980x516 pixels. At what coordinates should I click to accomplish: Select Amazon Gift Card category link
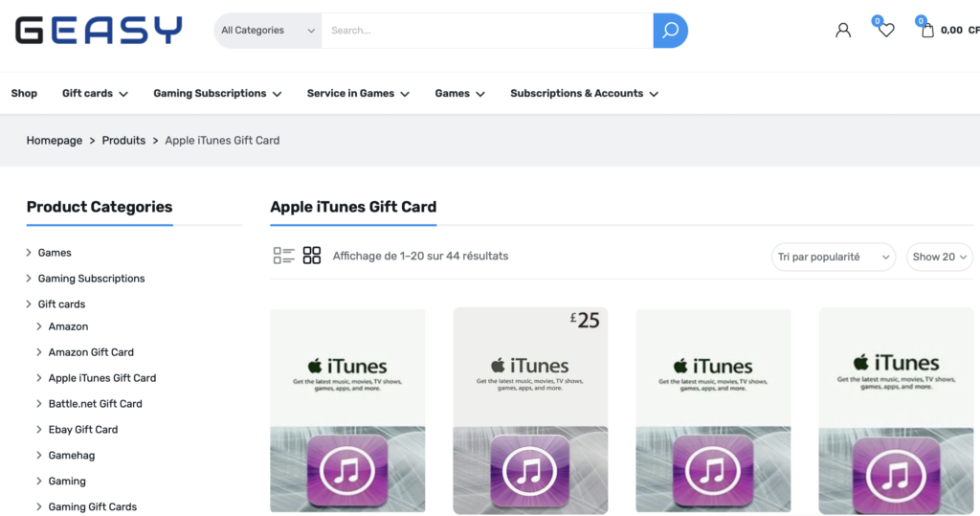tap(91, 352)
